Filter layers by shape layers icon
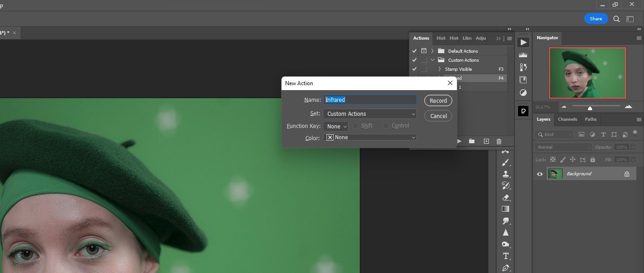 point(614,134)
